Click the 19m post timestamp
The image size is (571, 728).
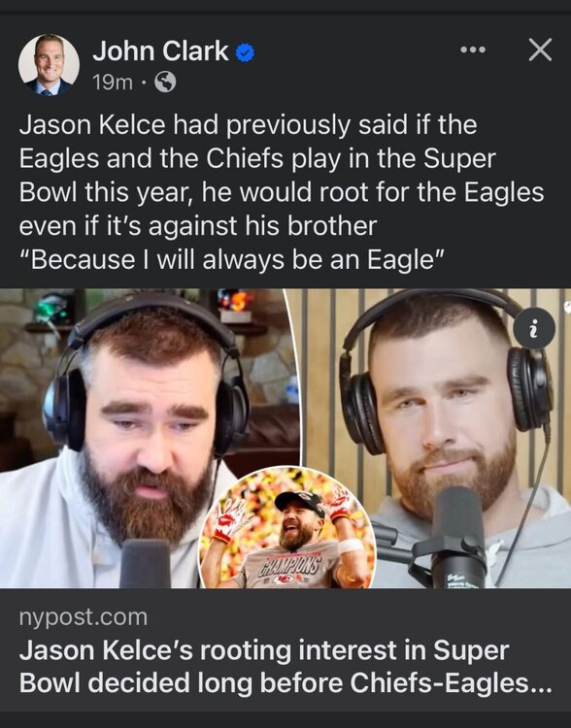113,83
